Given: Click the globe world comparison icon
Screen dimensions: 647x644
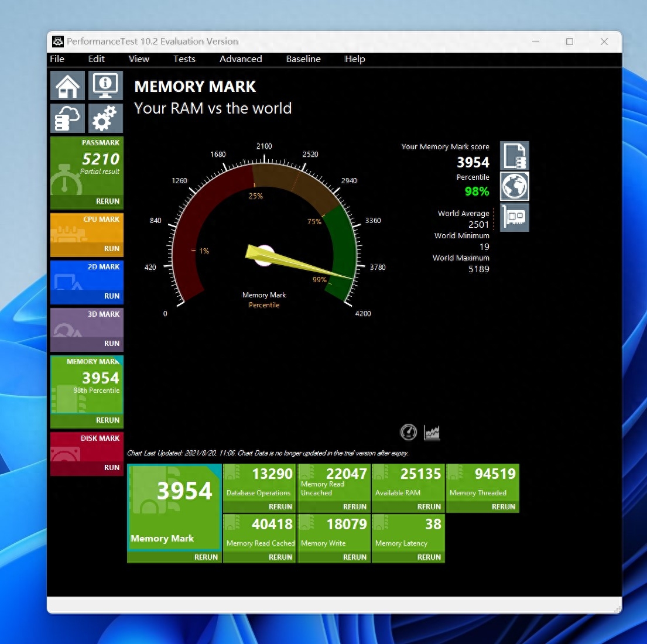Looking at the screenshot, I should [x=515, y=186].
